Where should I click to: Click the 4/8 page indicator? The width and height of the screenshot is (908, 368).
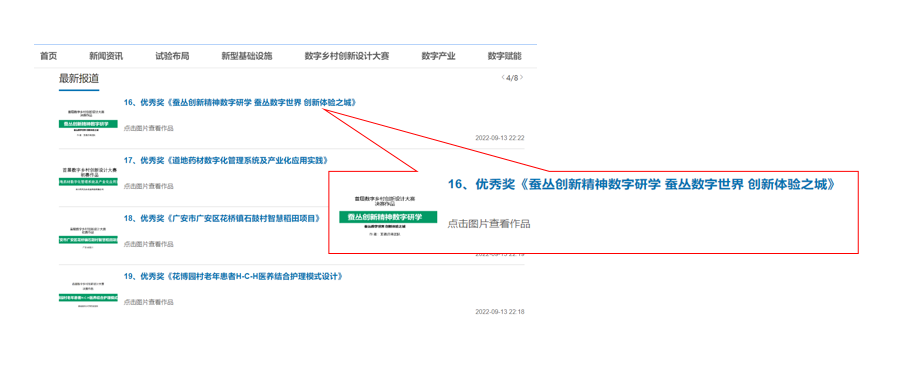pyautogui.click(x=512, y=78)
